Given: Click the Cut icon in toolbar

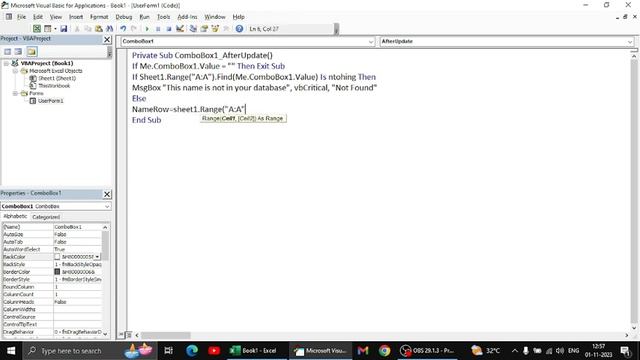Looking at the screenshot, I should point(77,29).
